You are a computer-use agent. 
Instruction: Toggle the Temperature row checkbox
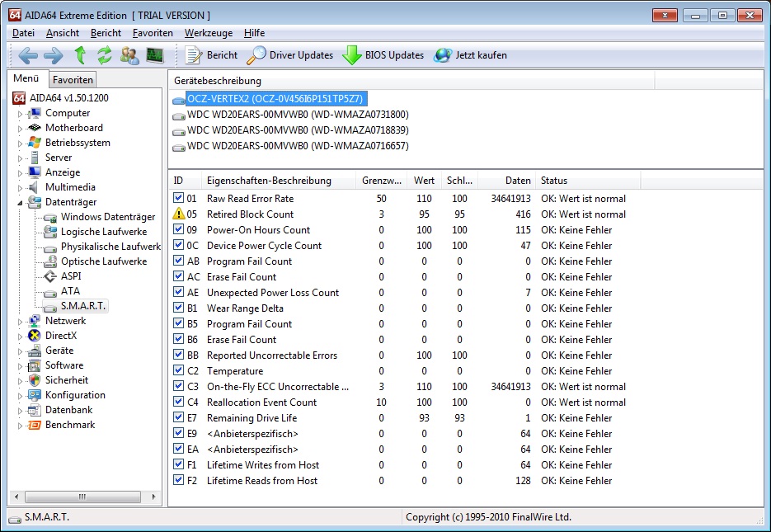pyautogui.click(x=178, y=370)
